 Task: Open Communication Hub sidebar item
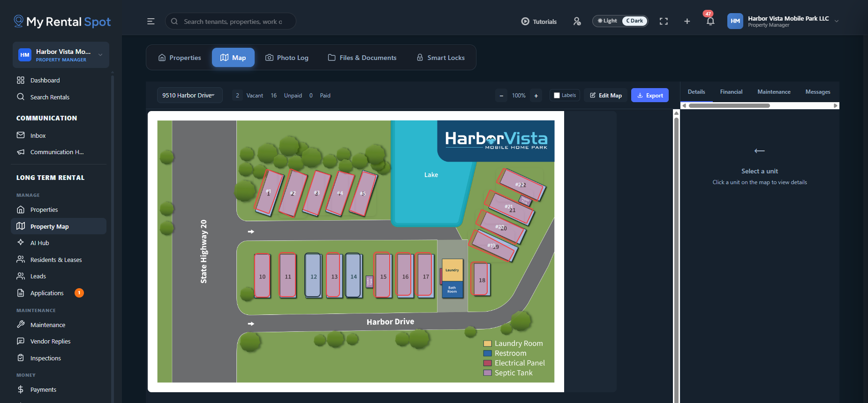(x=59, y=152)
